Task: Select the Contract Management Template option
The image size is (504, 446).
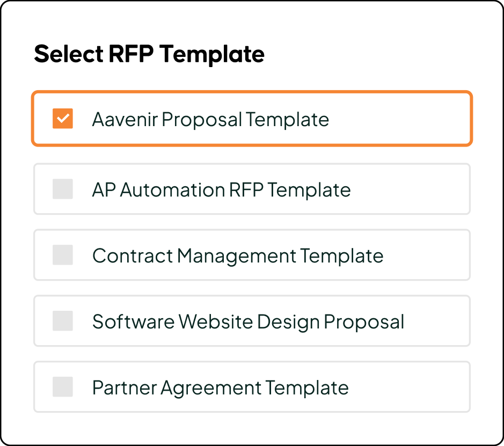Action: click(x=252, y=255)
